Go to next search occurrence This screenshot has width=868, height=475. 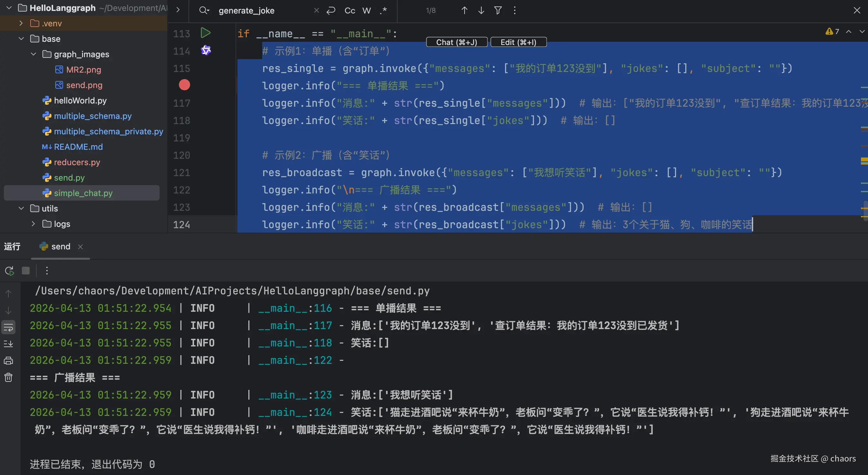pos(481,10)
